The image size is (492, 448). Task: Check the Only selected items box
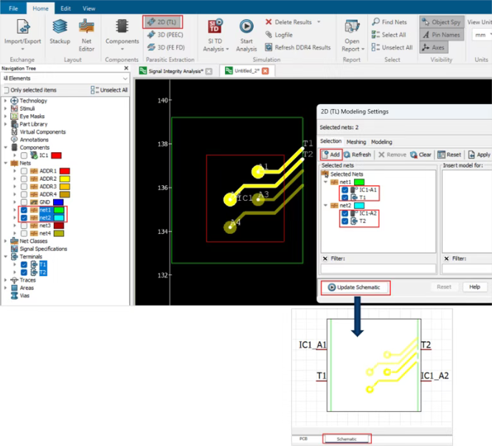pos(6,90)
